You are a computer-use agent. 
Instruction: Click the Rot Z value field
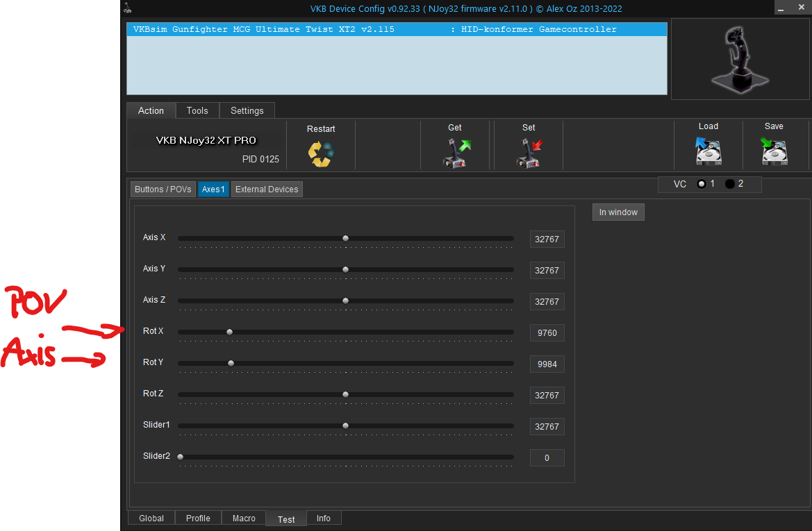tap(547, 396)
